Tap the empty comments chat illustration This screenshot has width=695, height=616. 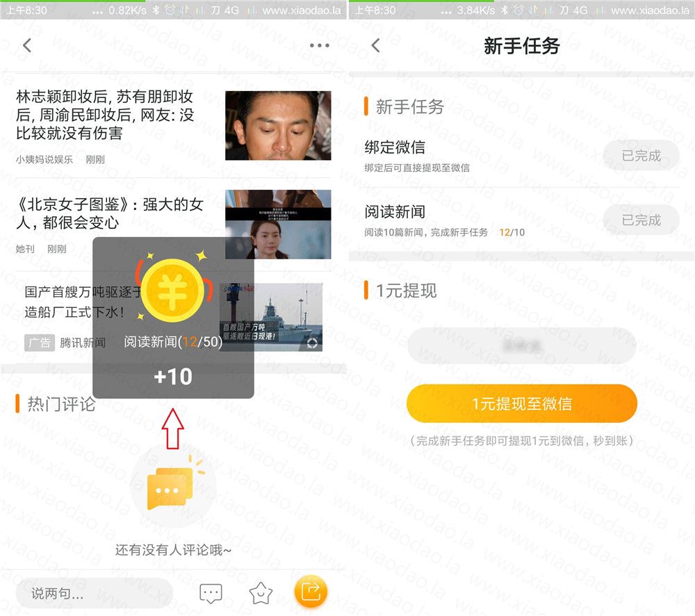coord(172,485)
